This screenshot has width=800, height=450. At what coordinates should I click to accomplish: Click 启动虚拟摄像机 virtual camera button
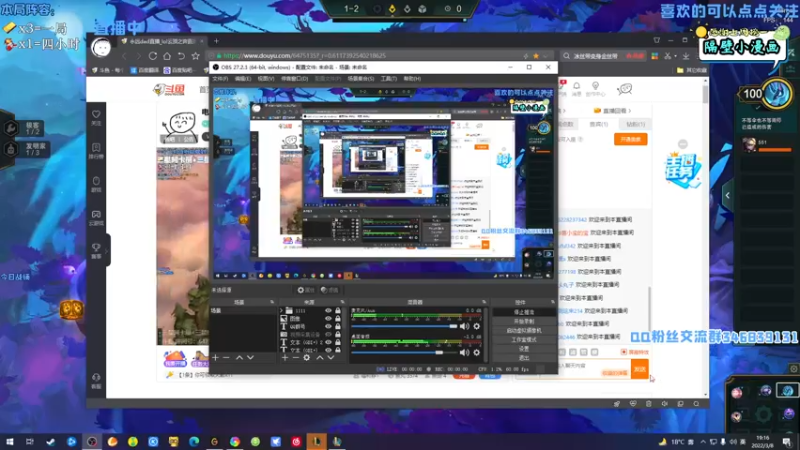click(x=524, y=331)
